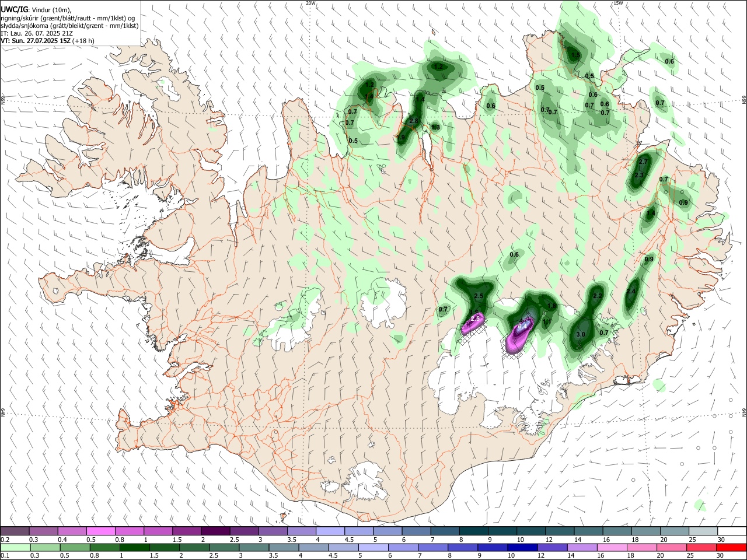Click the 2.4 precipitation value
The image size is (747, 560).
click(x=631, y=292)
